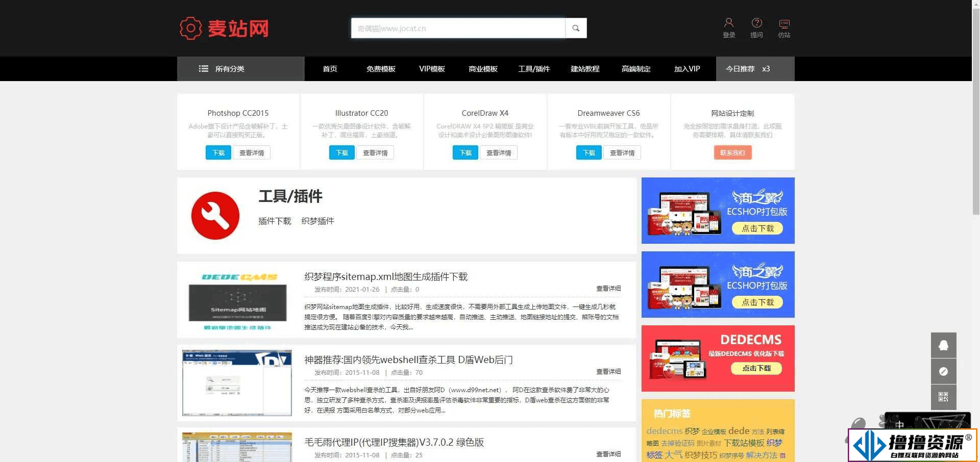This screenshot has width=980, height=462.
Task: Go to 首页 in navigation bar
Action: pyautogui.click(x=330, y=69)
